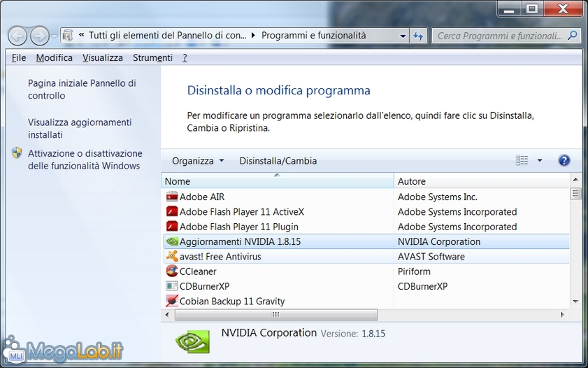588x368 pixels.
Task: Select the Adobe AIR row name
Action: coord(202,197)
